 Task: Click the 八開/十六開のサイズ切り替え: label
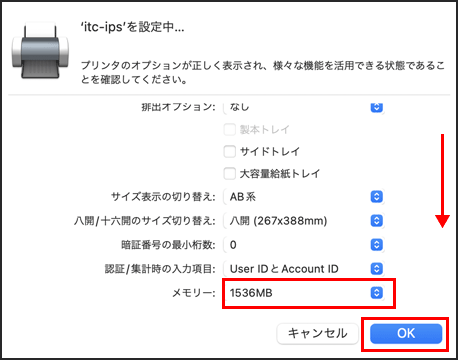[x=145, y=221]
